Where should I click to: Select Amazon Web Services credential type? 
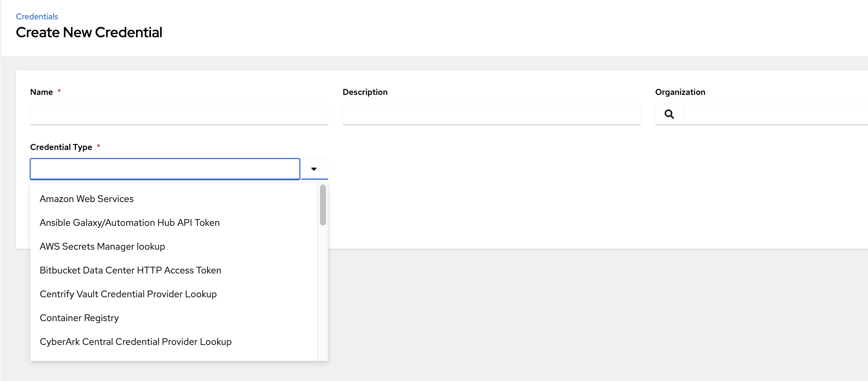[86, 199]
